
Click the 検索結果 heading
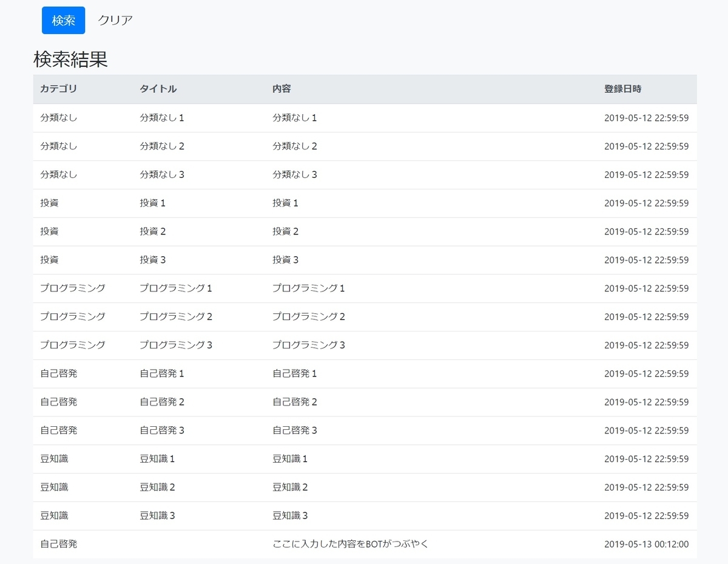[70, 59]
